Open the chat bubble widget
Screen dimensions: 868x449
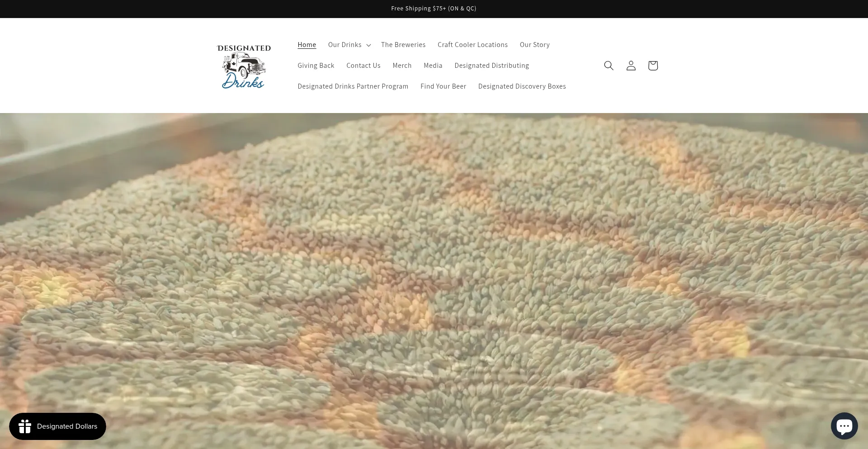(844, 426)
